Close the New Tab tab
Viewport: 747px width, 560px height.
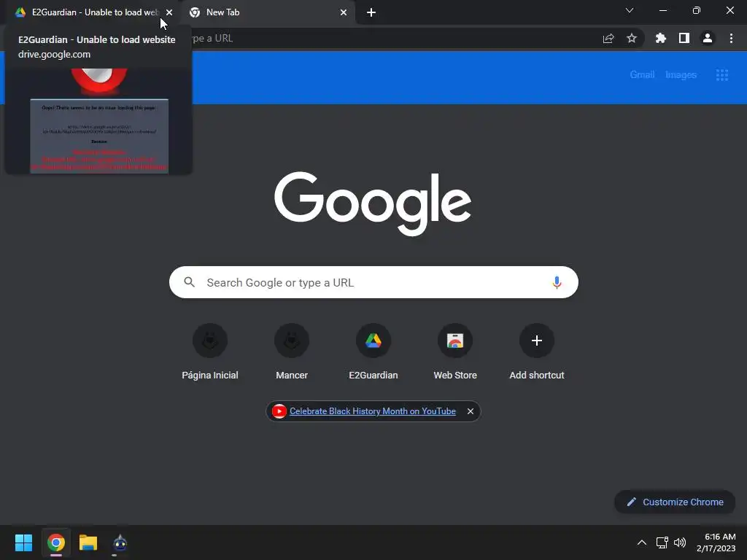[344, 12]
